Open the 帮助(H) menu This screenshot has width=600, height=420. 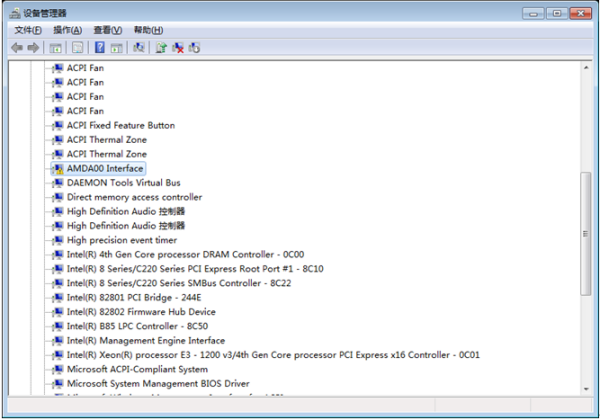[x=148, y=30]
